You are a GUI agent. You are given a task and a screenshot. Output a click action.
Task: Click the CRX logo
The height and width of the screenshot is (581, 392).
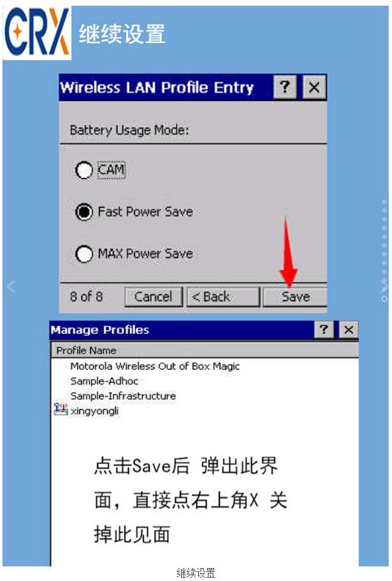(x=37, y=33)
